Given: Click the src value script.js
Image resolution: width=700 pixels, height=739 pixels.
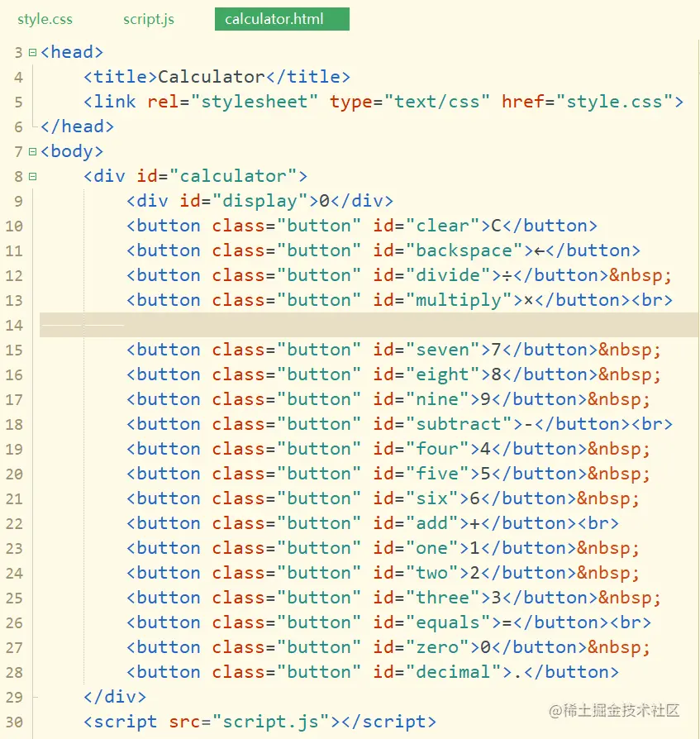Looking at the screenshot, I should [270, 722].
